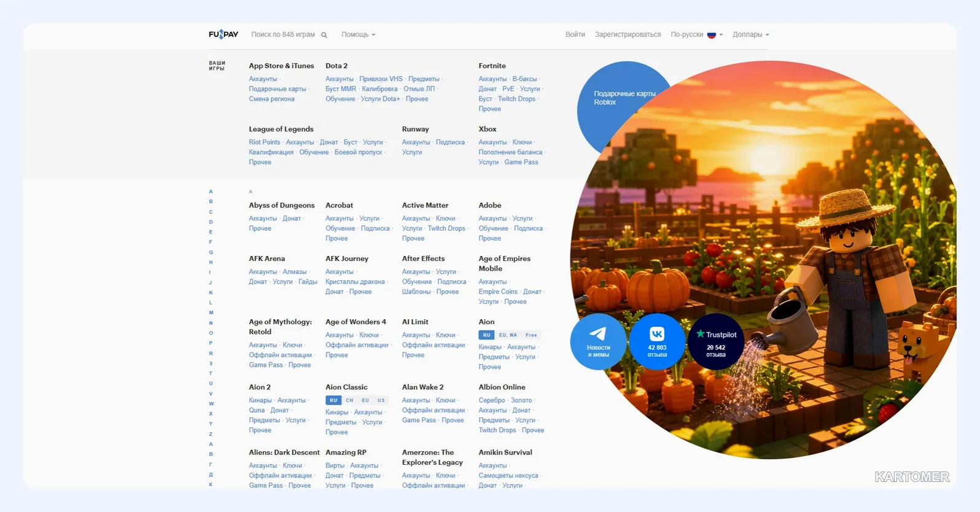This screenshot has width=980, height=512.
Task: Select the CH tab under Aion Classic
Action: tap(349, 400)
